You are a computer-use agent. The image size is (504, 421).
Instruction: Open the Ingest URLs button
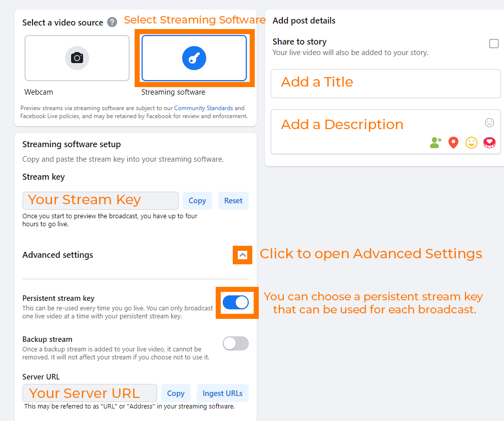[223, 393]
